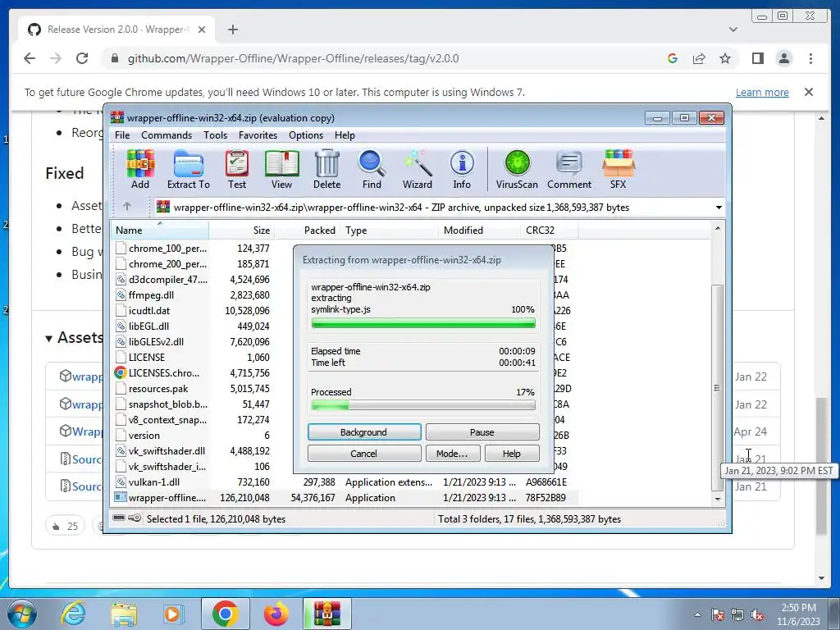Sort by CRC32 column header
This screenshot has height=630, width=840.
click(549, 231)
